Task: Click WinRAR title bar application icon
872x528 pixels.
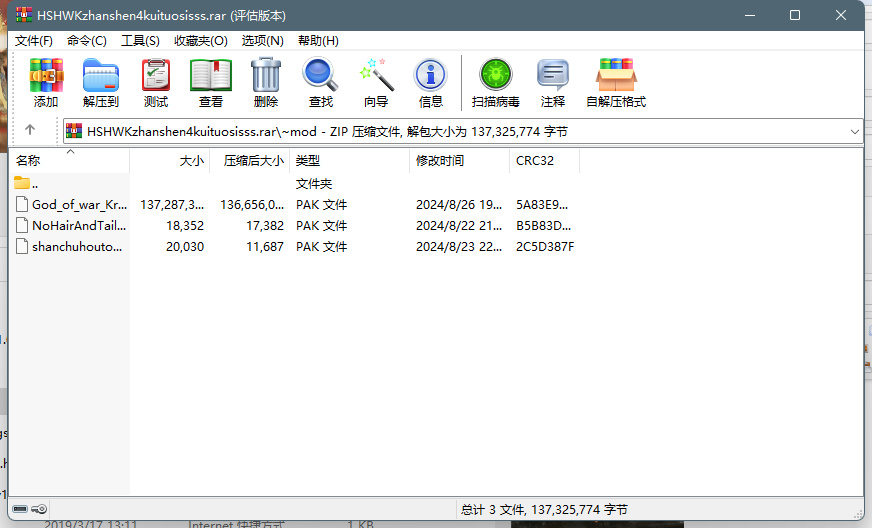Action: pos(24,14)
